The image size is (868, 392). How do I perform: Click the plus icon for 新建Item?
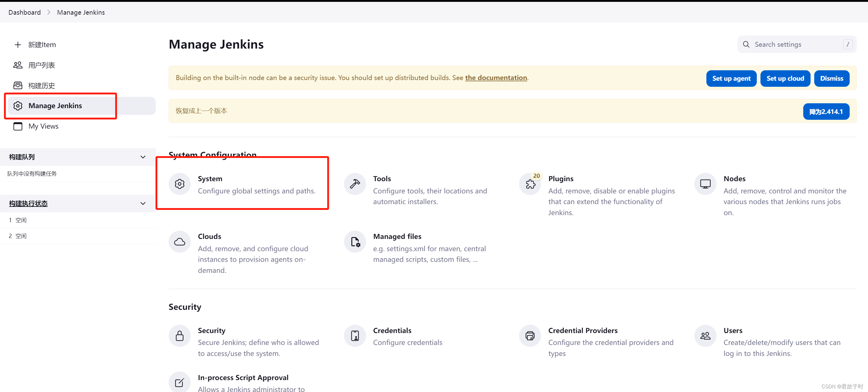tap(18, 45)
